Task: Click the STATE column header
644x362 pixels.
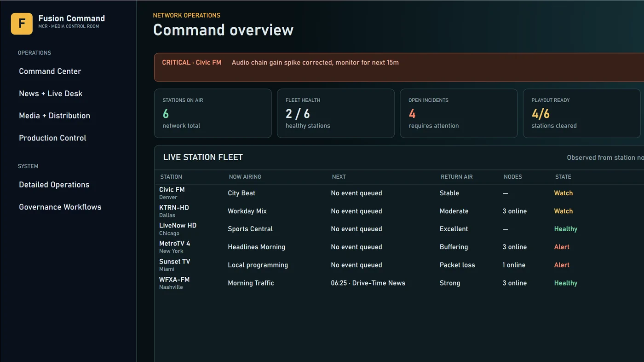Action: click(563, 177)
